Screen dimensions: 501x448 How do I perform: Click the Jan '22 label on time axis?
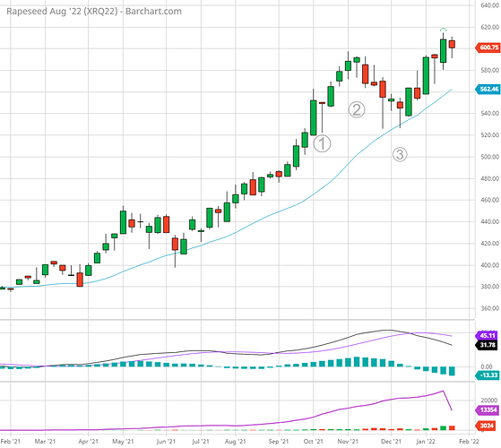tap(426, 442)
